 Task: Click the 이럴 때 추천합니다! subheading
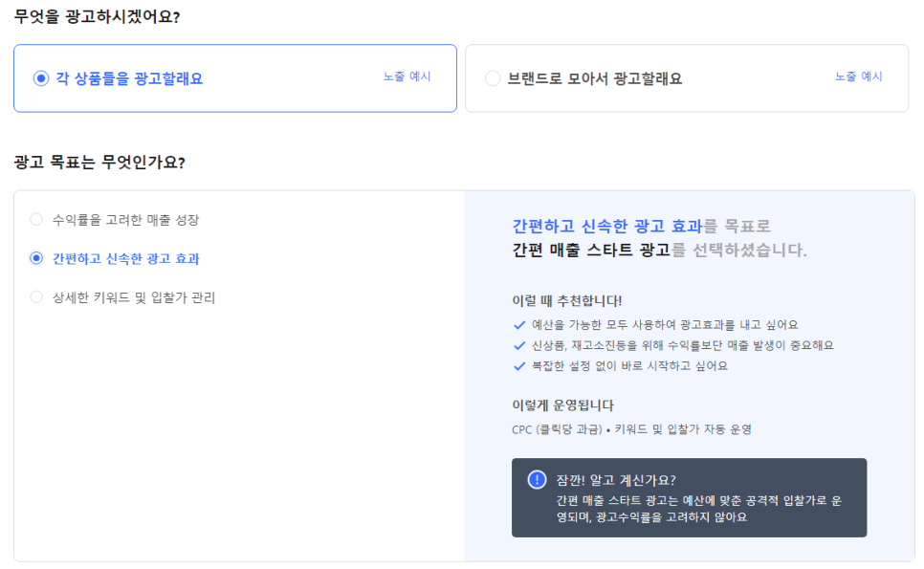(x=567, y=301)
